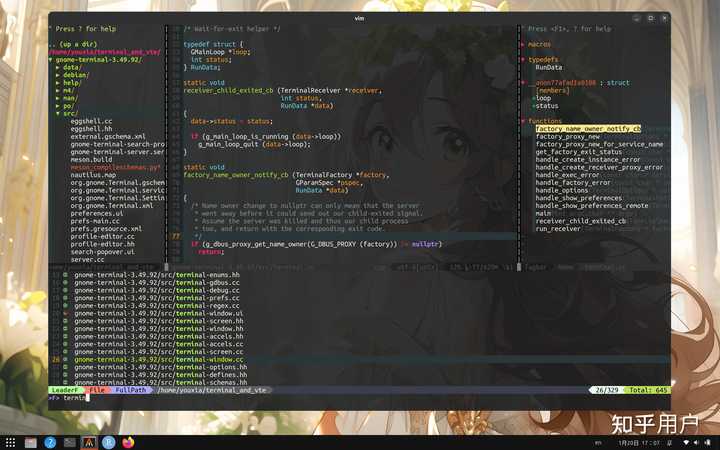Viewport: 720px width, 450px height.
Task: Click the file icon beside terminal-debug.cc
Action: tap(66, 291)
